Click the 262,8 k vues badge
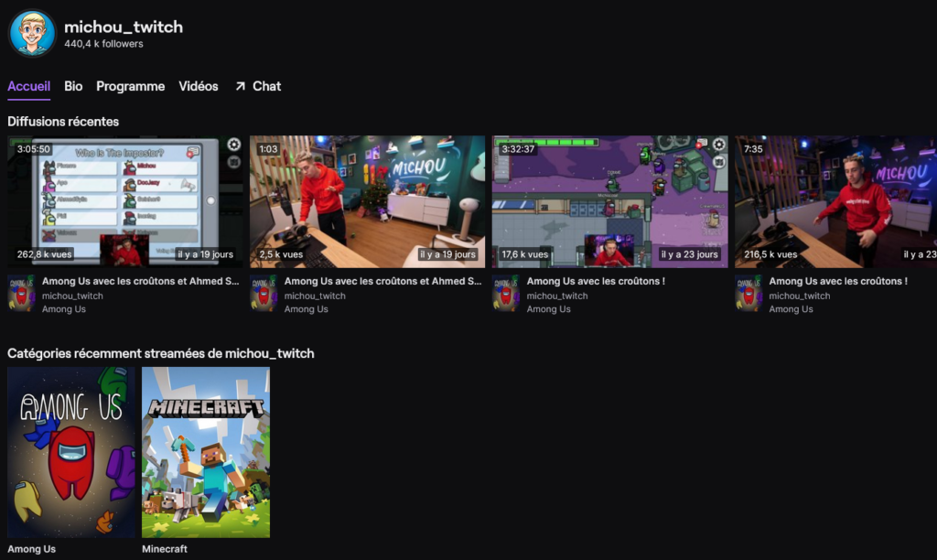 [x=44, y=254]
